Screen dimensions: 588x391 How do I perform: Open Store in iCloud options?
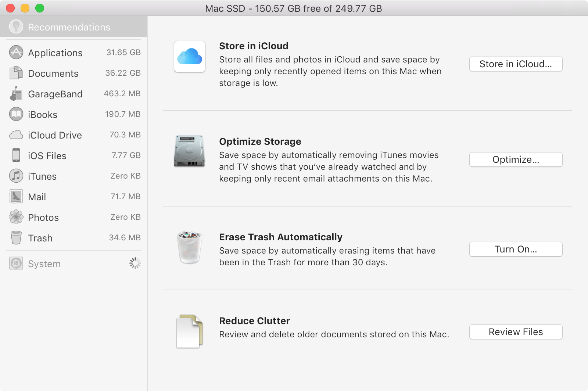[515, 64]
